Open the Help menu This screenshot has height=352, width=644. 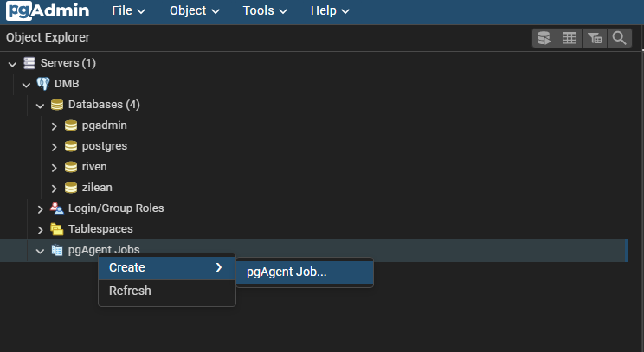330,10
